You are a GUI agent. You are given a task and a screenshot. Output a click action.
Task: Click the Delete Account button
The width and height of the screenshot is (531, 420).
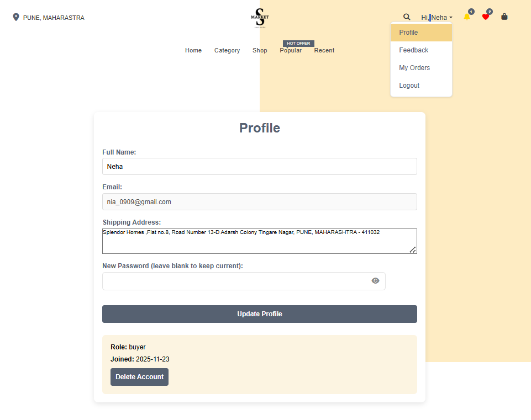coord(139,377)
